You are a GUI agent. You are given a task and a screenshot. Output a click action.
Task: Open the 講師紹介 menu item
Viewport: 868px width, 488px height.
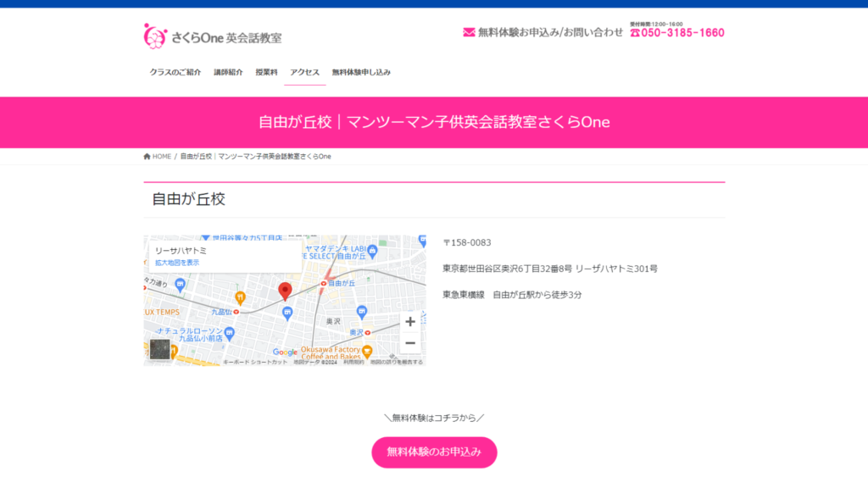(x=228, y=73)
